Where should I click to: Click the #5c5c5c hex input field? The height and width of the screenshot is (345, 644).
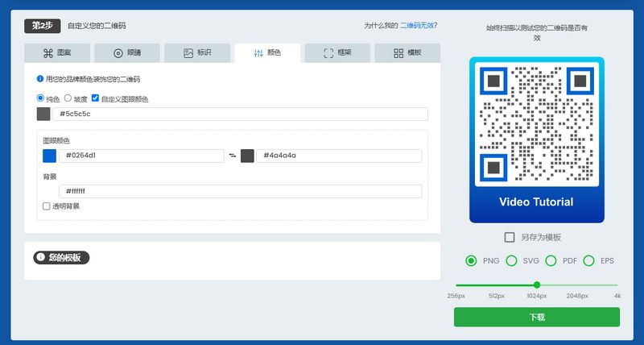pyautogui.click(x=240, y=114)
